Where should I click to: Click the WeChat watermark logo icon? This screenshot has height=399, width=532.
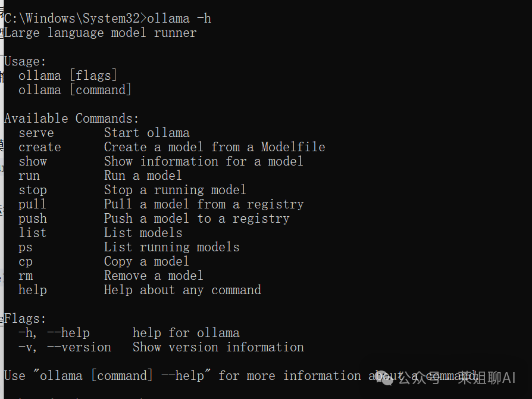385,378
